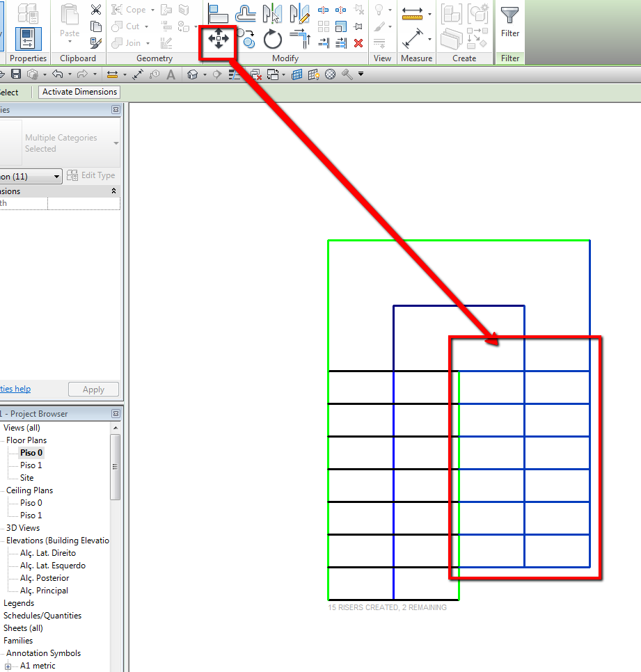Click the Filter funnel icon
Screen dimensions: 641x672
point(509,15)
